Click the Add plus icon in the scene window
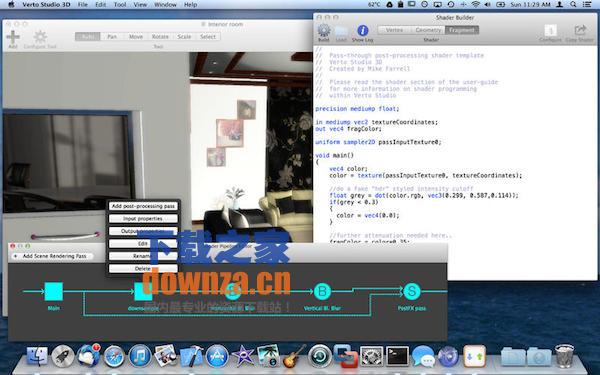 [13, 38]
